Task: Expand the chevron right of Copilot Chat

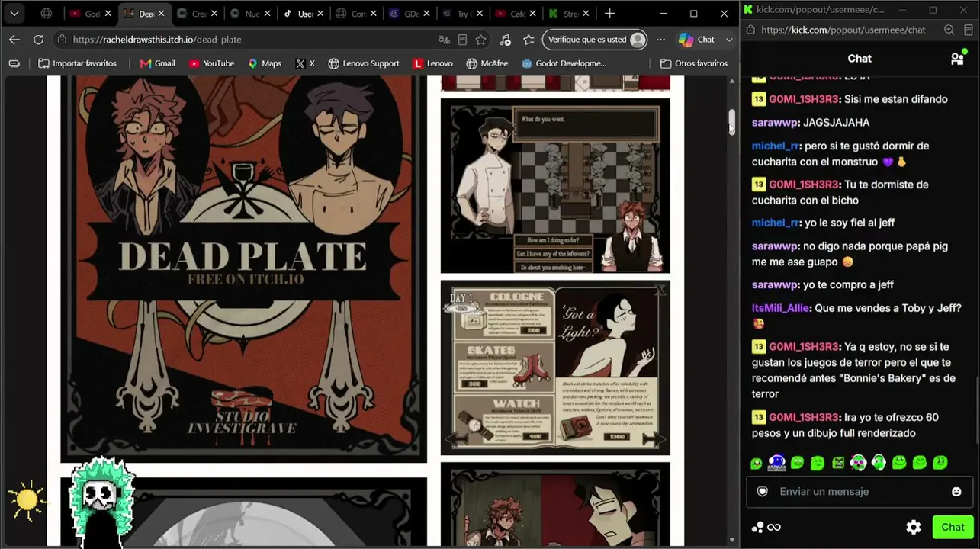Action: coord(729,40)
